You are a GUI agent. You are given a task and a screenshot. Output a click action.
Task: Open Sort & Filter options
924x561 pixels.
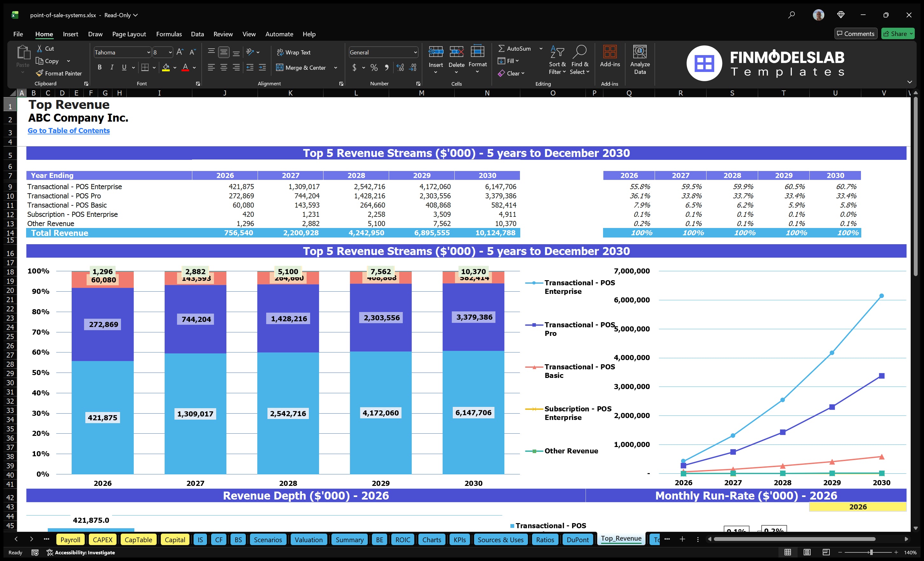[x=557, y=60]
